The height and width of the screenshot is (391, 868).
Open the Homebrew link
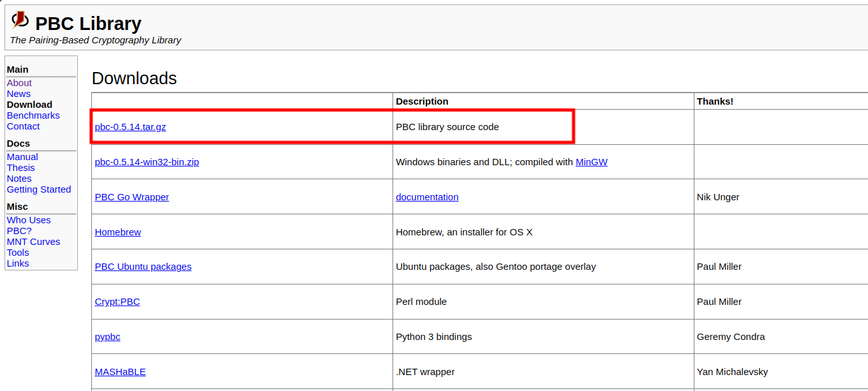[x=117, y=232]
